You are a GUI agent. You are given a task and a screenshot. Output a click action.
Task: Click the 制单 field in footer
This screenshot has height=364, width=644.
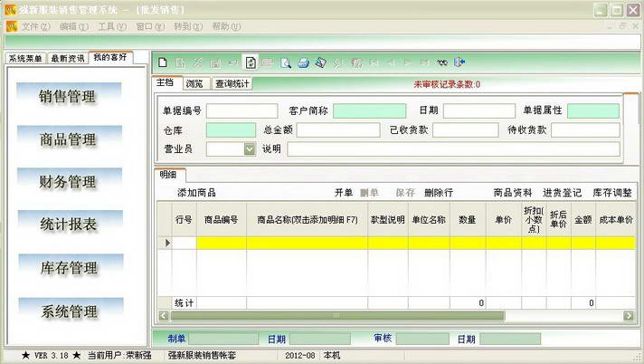[223, 339]
